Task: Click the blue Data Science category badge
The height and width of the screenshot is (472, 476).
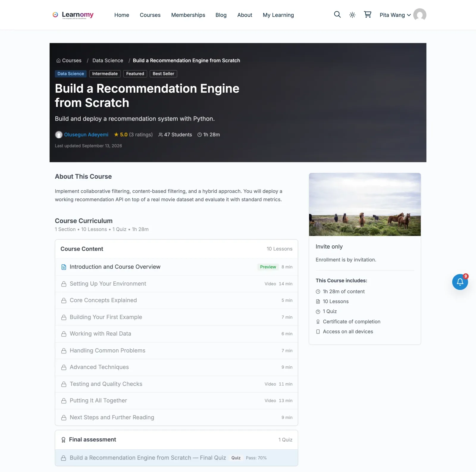Action: point(71,74)
